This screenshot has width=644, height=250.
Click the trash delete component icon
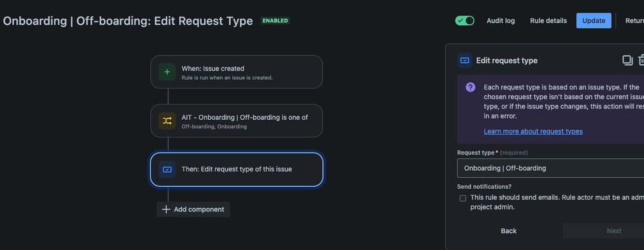click(641, 61)
